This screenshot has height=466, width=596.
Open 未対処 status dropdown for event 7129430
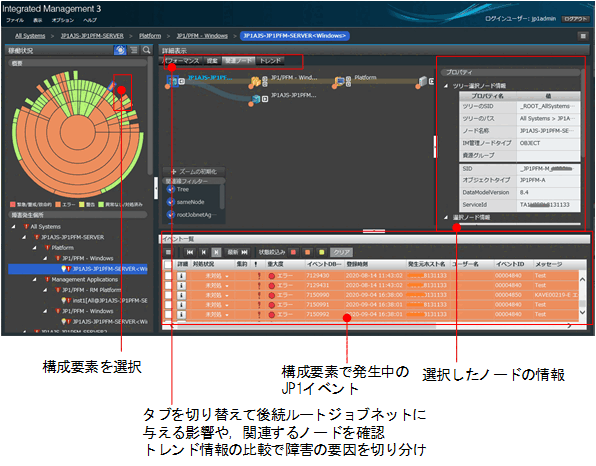point(227,276)
